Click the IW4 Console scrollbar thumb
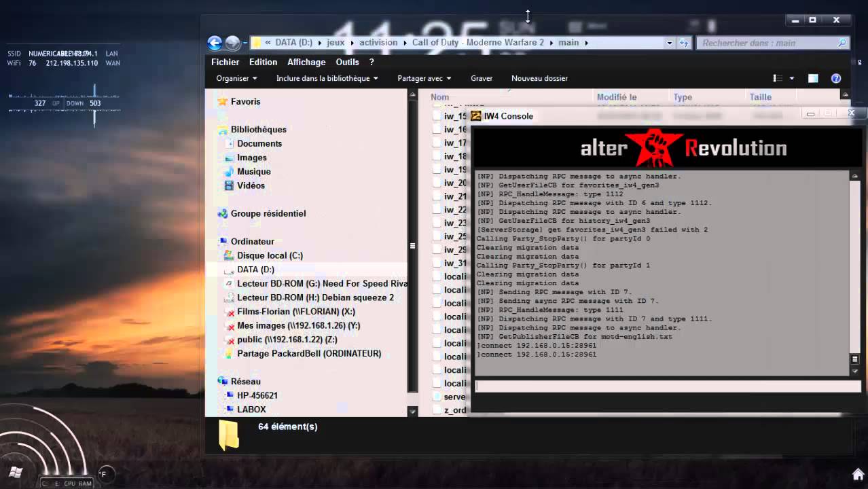The image size is (868, 489). pyautogui.click(x=854, y=359)
